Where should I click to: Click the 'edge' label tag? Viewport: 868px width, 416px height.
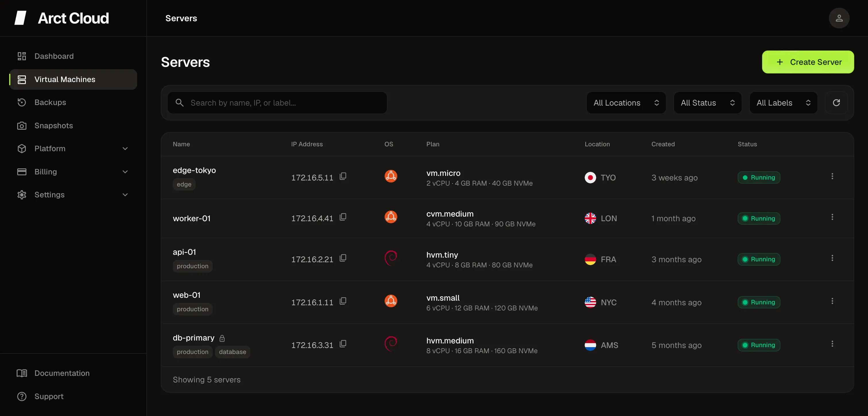[x=184, y=184]
